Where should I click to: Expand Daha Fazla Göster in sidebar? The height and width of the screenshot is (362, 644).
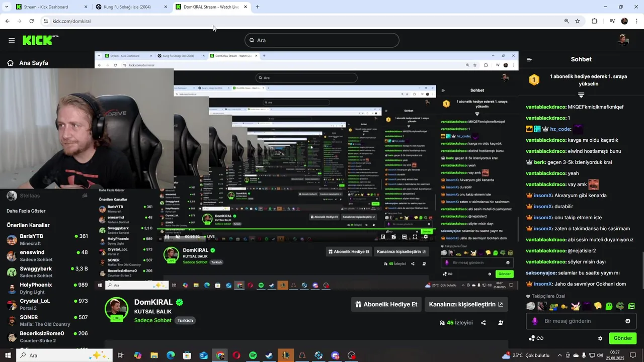coord(26,211)
